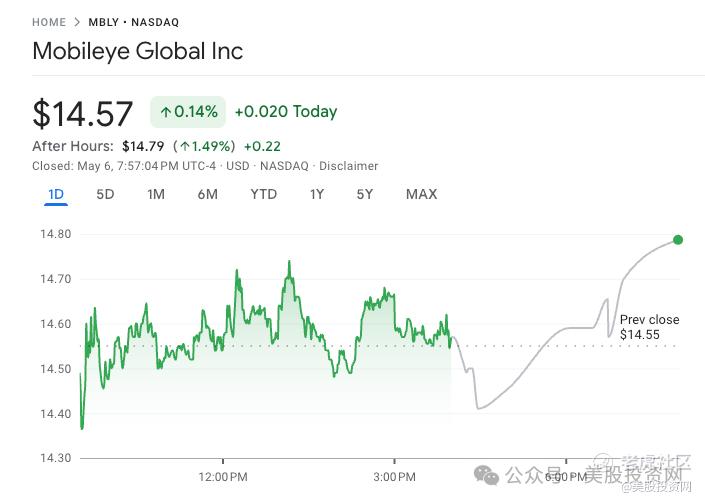Click the after-hours 1.49% change
This screenshot has width=705, height=503.
tap(205, 146)
